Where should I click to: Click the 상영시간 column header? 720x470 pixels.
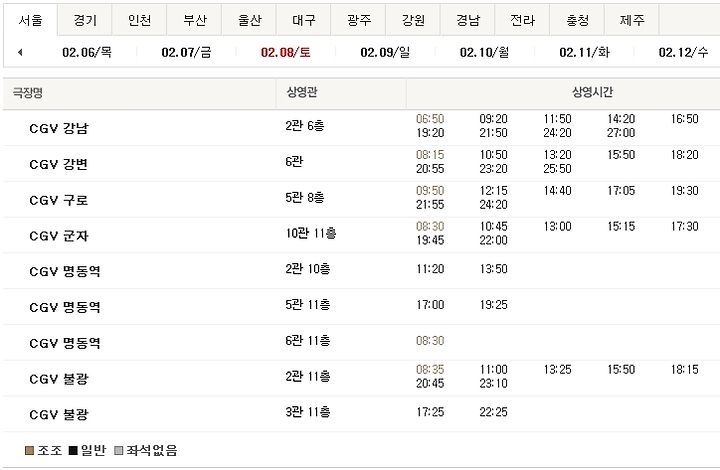pos(592,92)
